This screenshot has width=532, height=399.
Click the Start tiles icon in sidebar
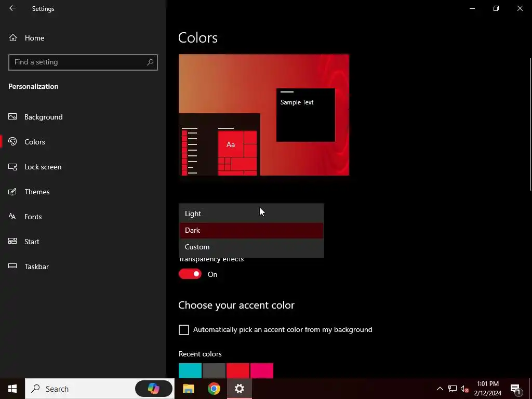pyautogui.click(x=12, y=241)
